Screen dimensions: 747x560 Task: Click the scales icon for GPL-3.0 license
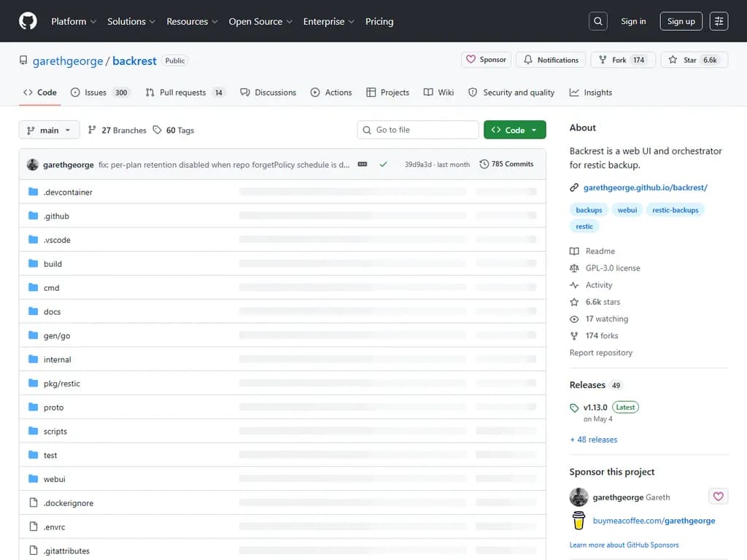tap(574, 268)
